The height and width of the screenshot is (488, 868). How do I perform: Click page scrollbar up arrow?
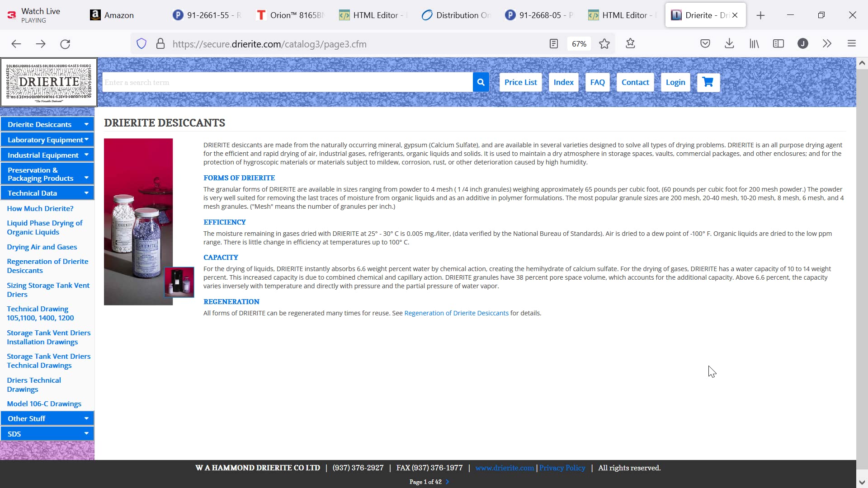(x=862, y=63)
